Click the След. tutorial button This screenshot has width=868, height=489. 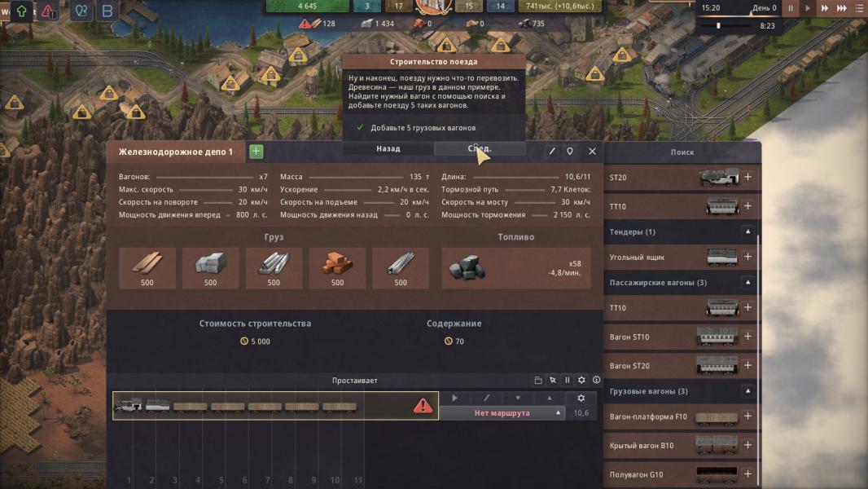[480, 148]
